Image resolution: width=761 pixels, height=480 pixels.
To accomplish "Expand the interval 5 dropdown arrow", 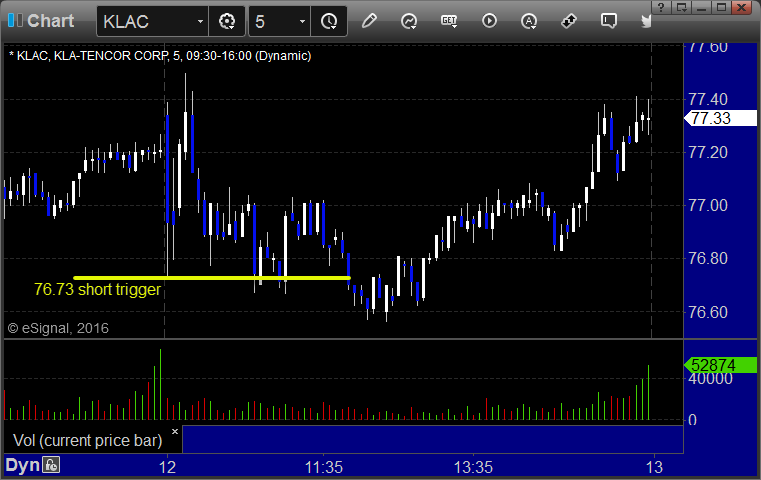I will point(302,21).
